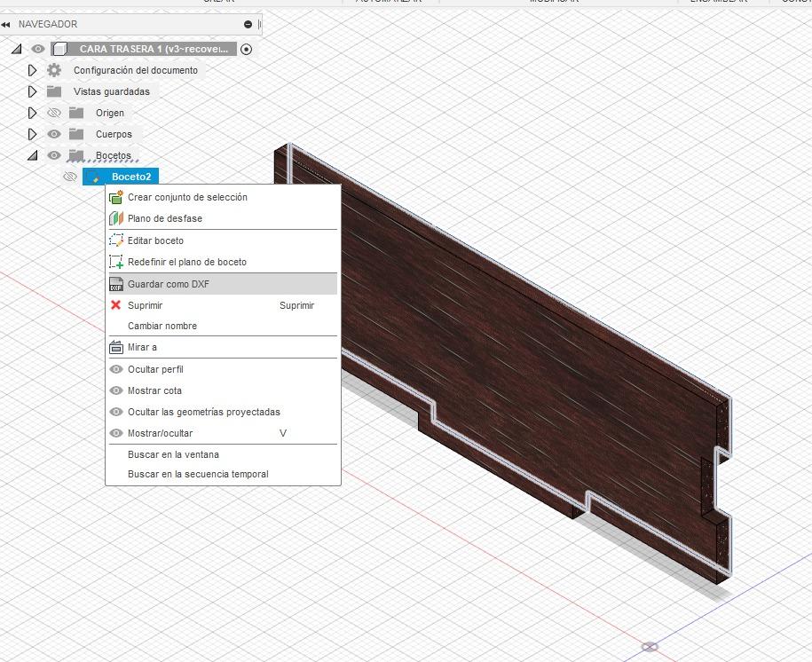Toggle Ocultar las geometrías proyectadas

click(x=223, y=412)
